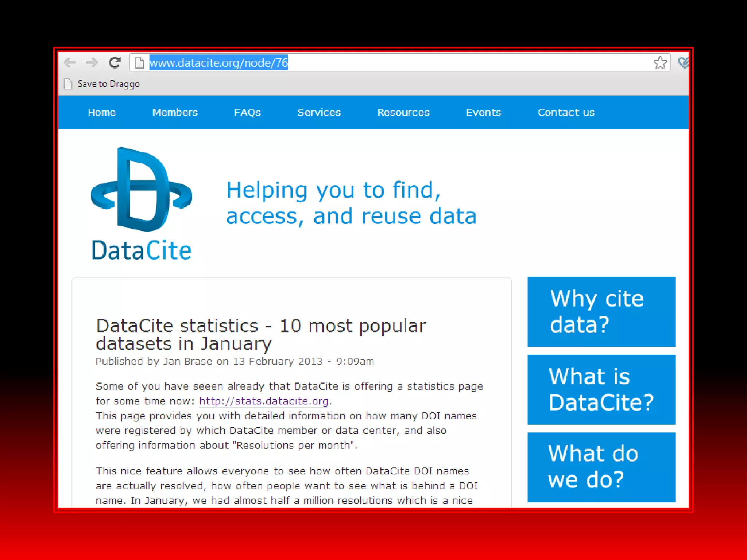747x560 pixels.
Task: Click the browser back arrow
Action: pyautogui.click(x=69, y=63)
